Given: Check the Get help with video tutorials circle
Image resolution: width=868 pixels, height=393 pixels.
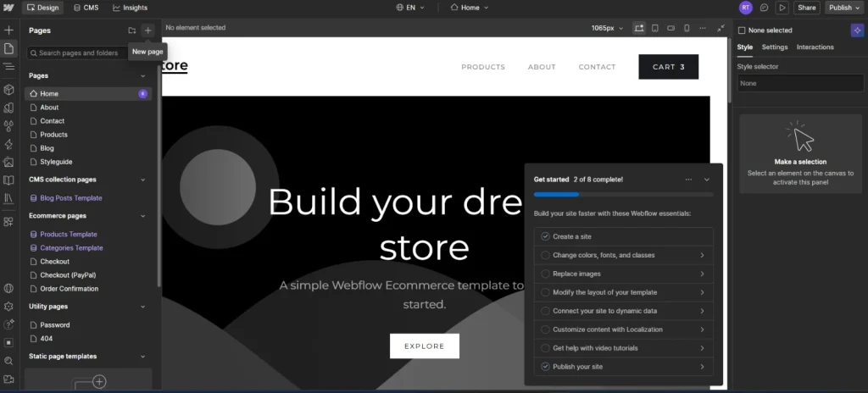Looking at the screenshot, I should click(545, 348).
